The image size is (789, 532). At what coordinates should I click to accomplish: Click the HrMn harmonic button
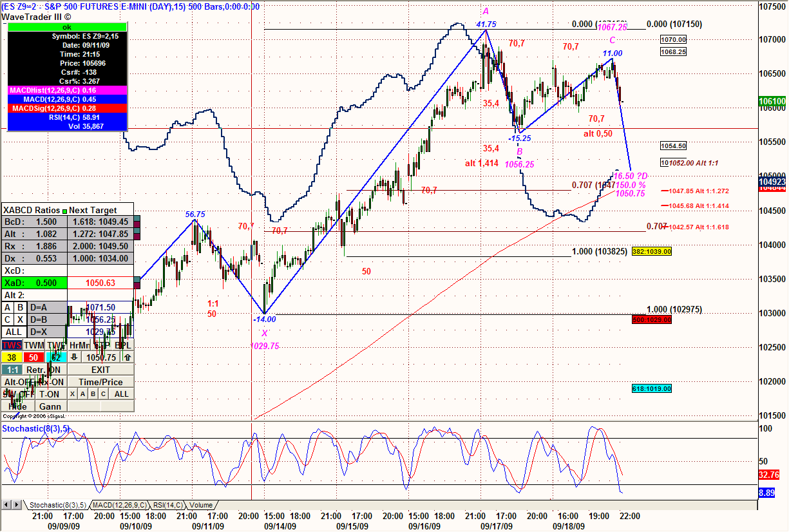point(79,345)
